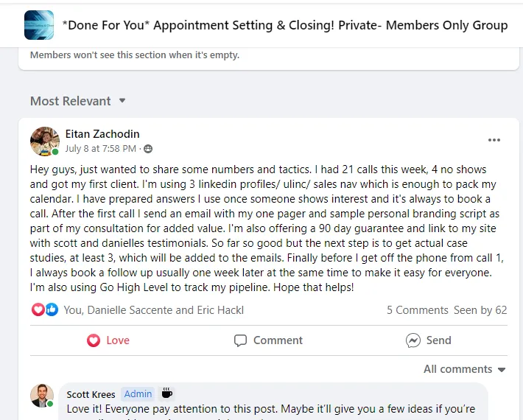Click the group privacy icon beside post date
The image size is (523, 420).
(x=148, y=149)
